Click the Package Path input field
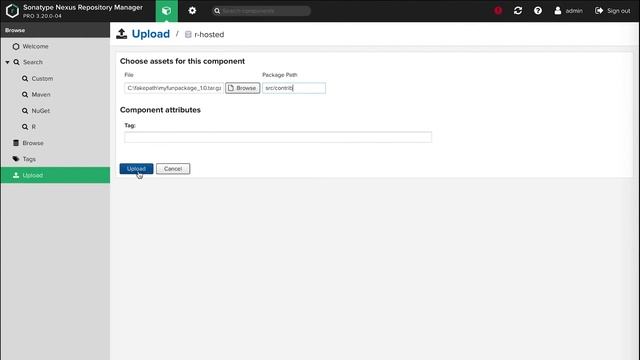Screen dimensions: 640x360 click(x=294, y=88)
